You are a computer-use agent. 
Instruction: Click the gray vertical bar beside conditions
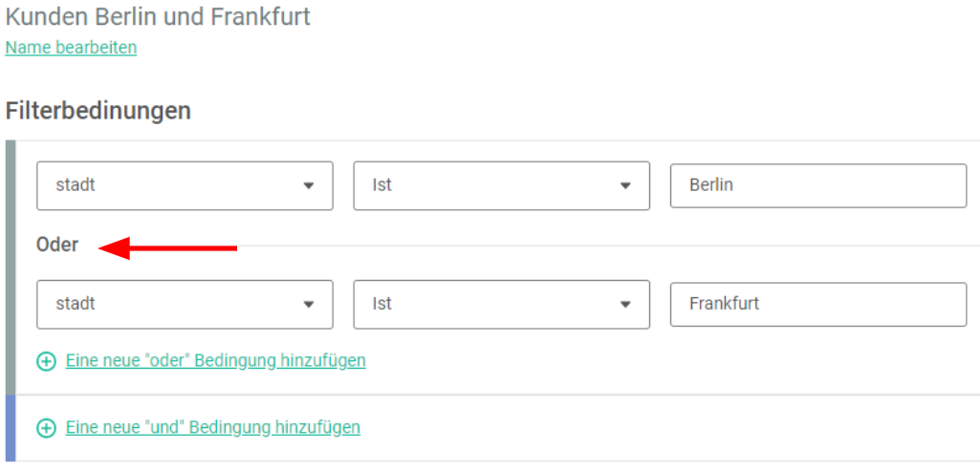click(10, 268)
